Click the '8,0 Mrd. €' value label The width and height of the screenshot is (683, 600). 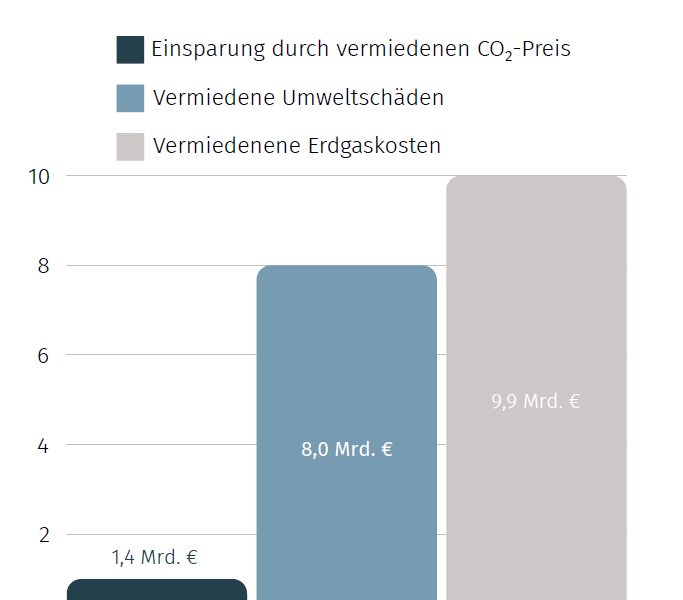pos(347,449)
